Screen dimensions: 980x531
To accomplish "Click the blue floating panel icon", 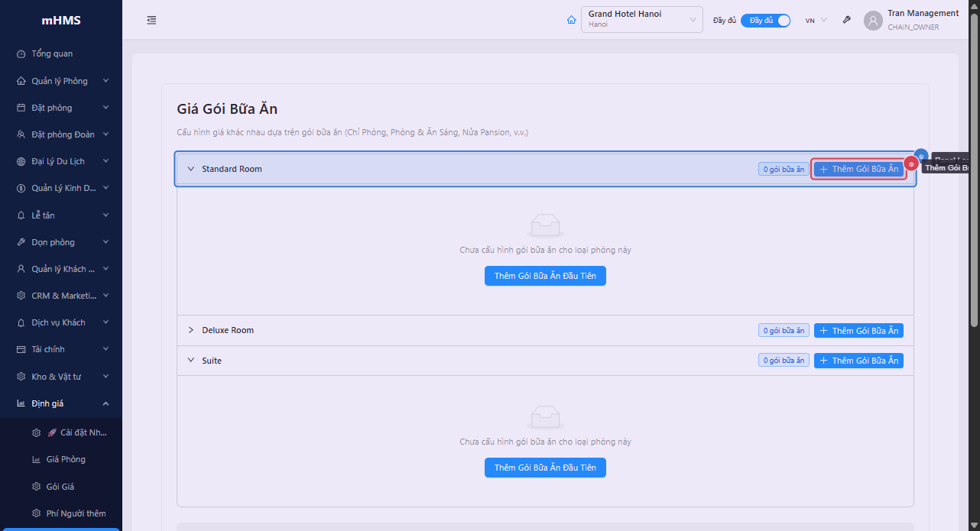I will click(x=921, y=155).
